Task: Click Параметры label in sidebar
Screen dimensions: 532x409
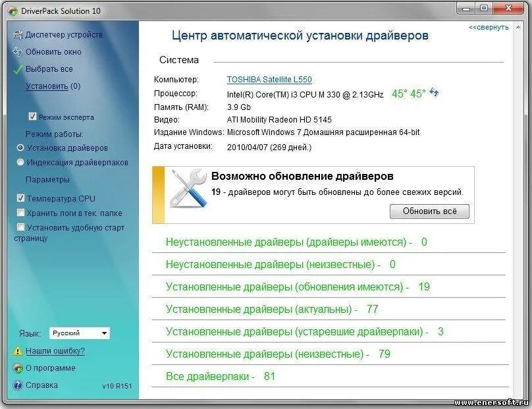Action: pos(47,179)
